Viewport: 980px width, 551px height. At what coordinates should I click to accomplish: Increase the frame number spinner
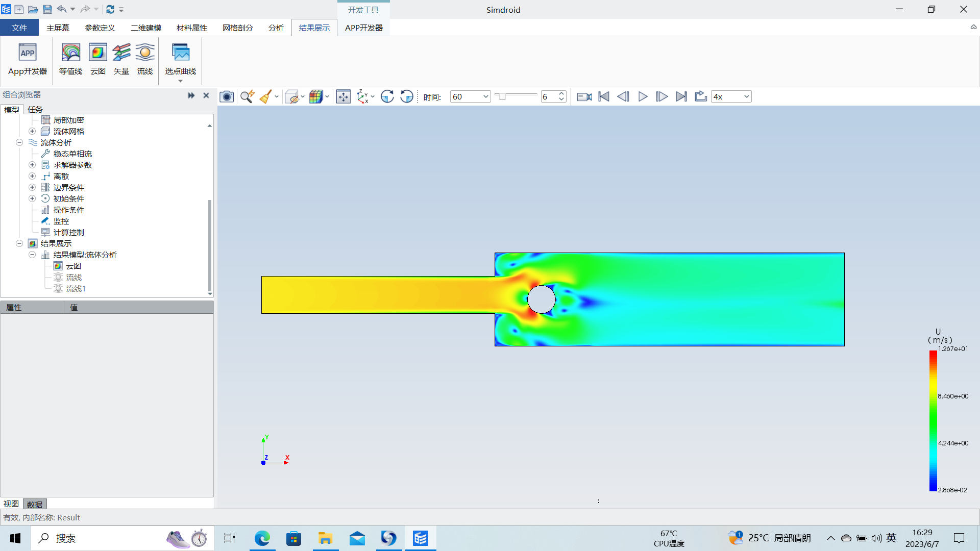561,93
